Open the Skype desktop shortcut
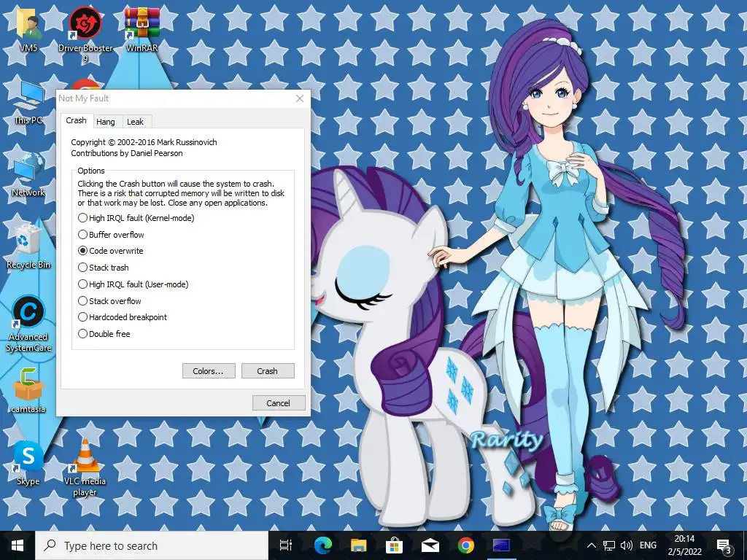Viewport: 747px width, 560px height. pos(28,463)
